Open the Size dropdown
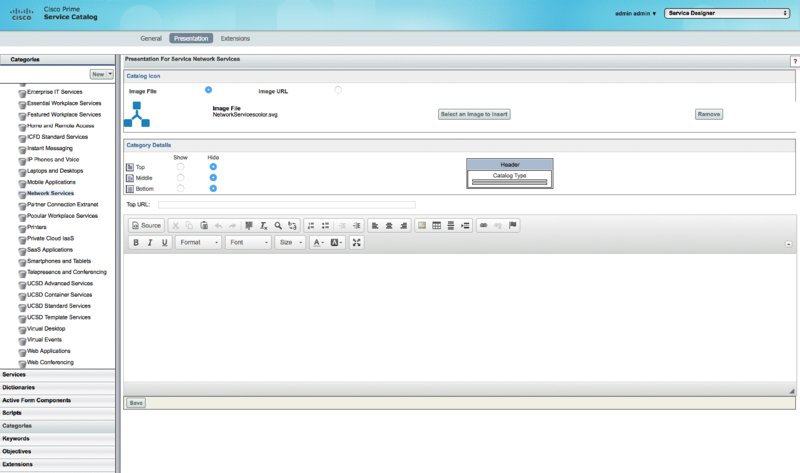The height and width of the screenshot is (473, 800). click(x=290, y=242)
